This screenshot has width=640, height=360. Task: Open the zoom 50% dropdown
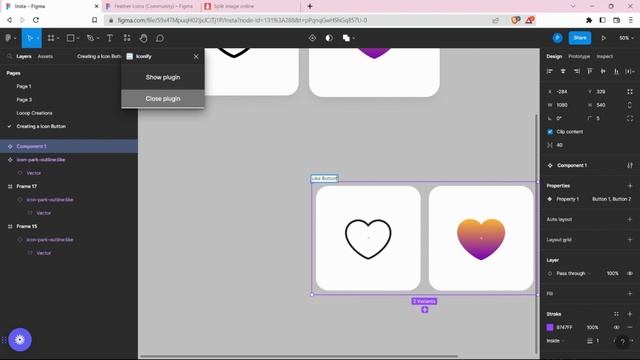pyautogui.click(x=626, y=38)
